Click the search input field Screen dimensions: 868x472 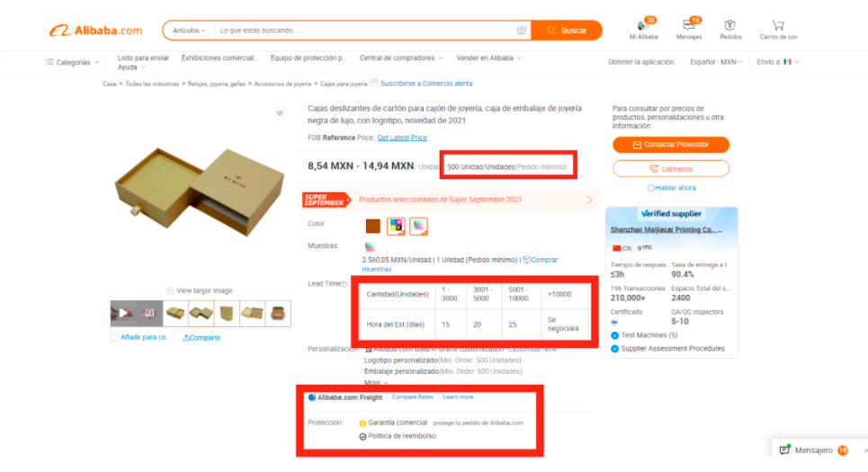[x=365, y=31]
